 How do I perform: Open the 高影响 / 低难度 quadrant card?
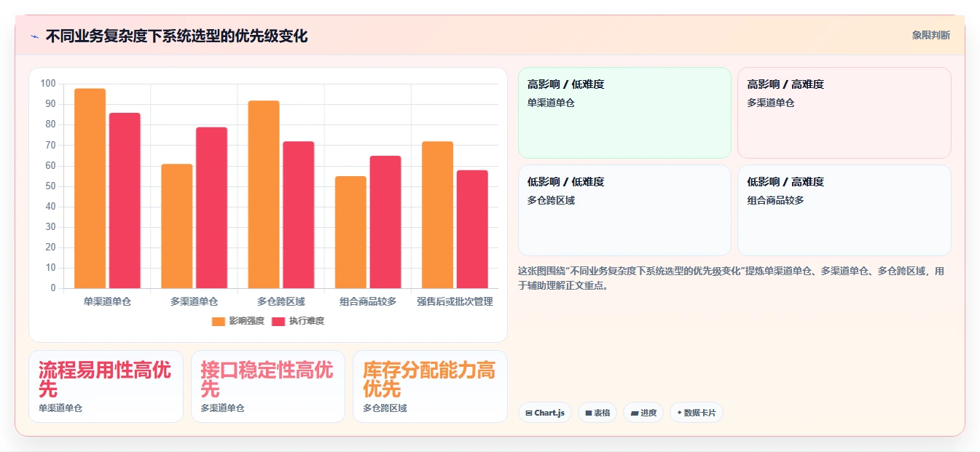point(624,113)
